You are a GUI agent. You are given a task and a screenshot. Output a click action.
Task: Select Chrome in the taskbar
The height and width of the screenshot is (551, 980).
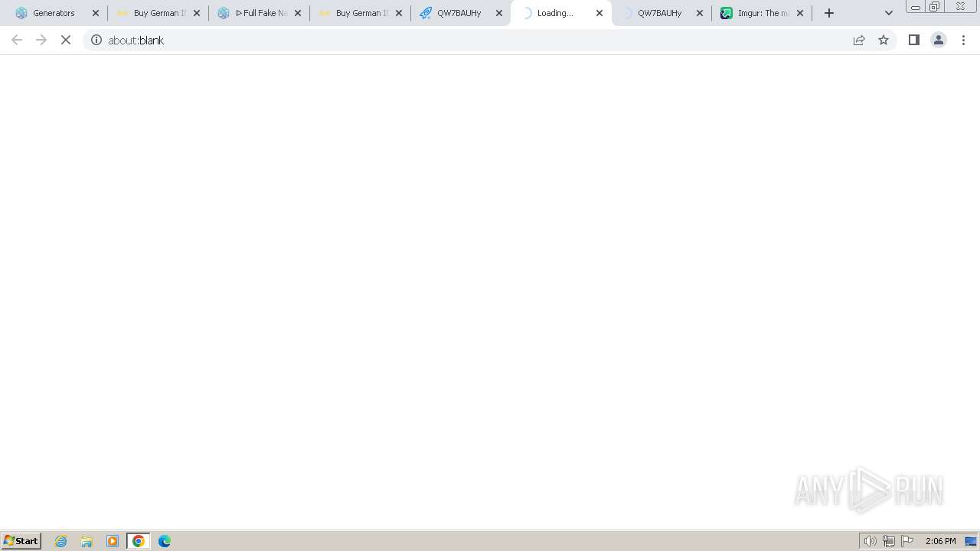coord(139,541)
